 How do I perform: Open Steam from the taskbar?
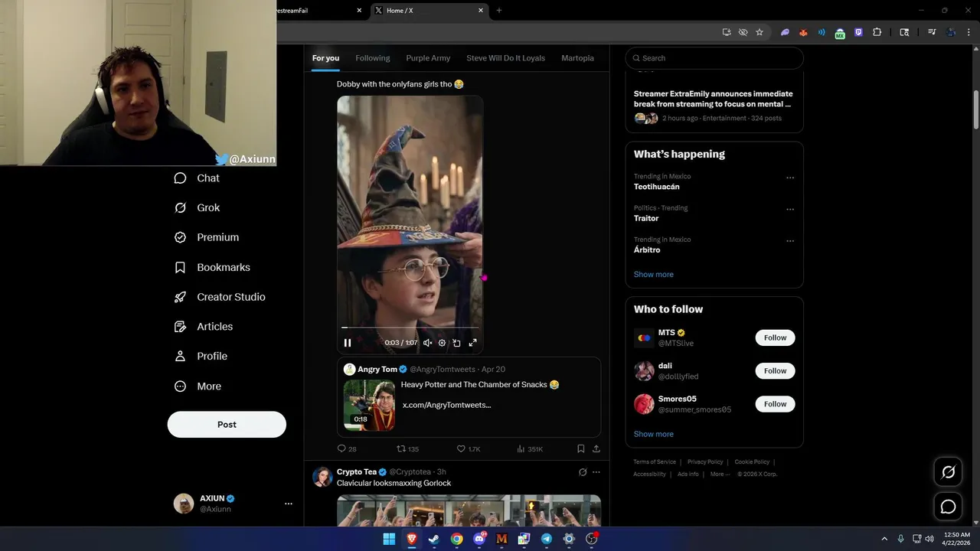click(x=434, y=539)
